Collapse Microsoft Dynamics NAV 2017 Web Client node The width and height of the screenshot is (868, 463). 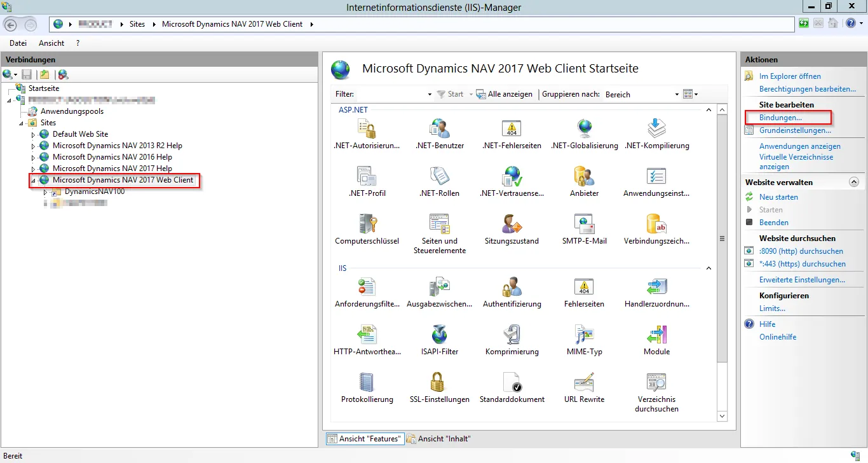click(34, 181)
